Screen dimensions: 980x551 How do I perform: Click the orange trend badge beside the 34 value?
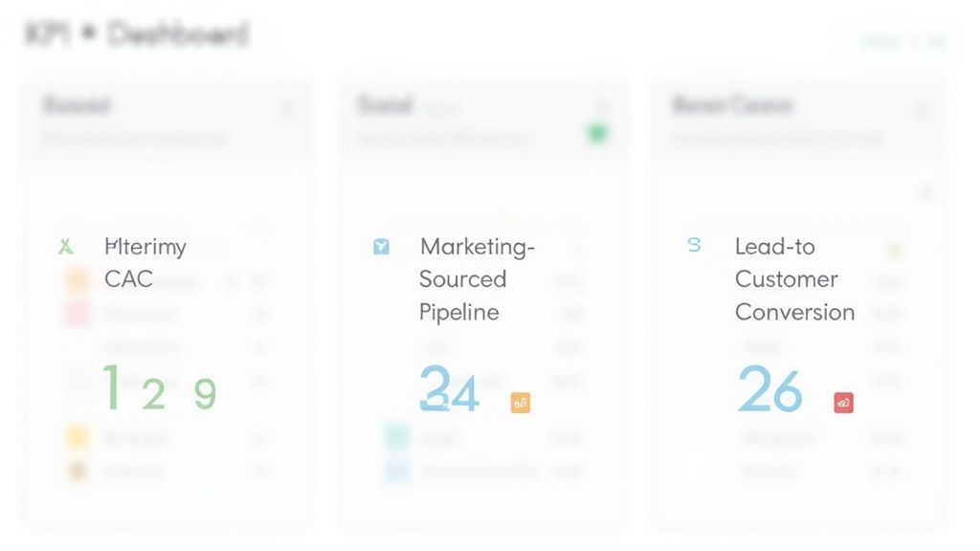521,403
